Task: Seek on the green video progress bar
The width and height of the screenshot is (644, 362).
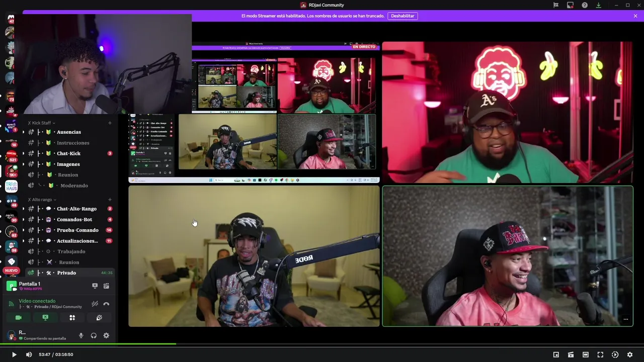Action: click(x=322, y=344)
